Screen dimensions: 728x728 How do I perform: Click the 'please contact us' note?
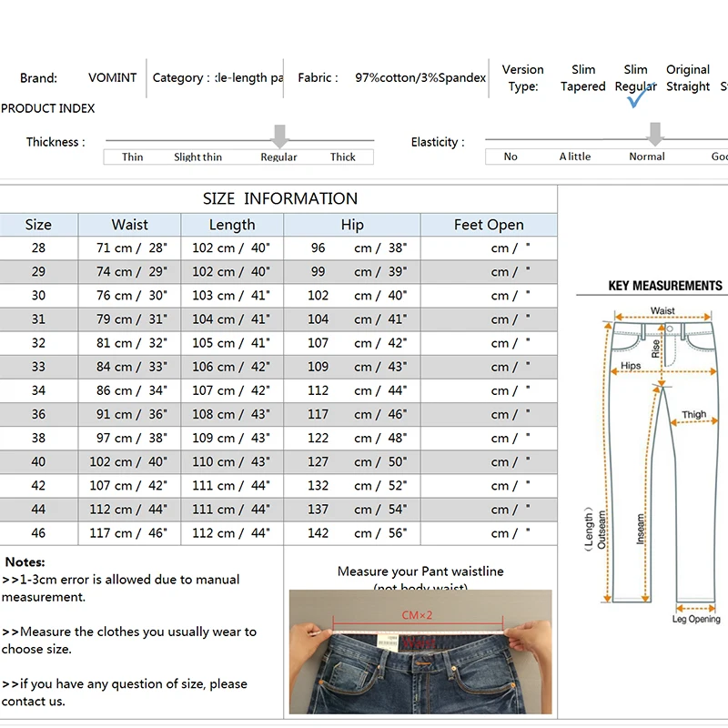click(x=125, y=693)
